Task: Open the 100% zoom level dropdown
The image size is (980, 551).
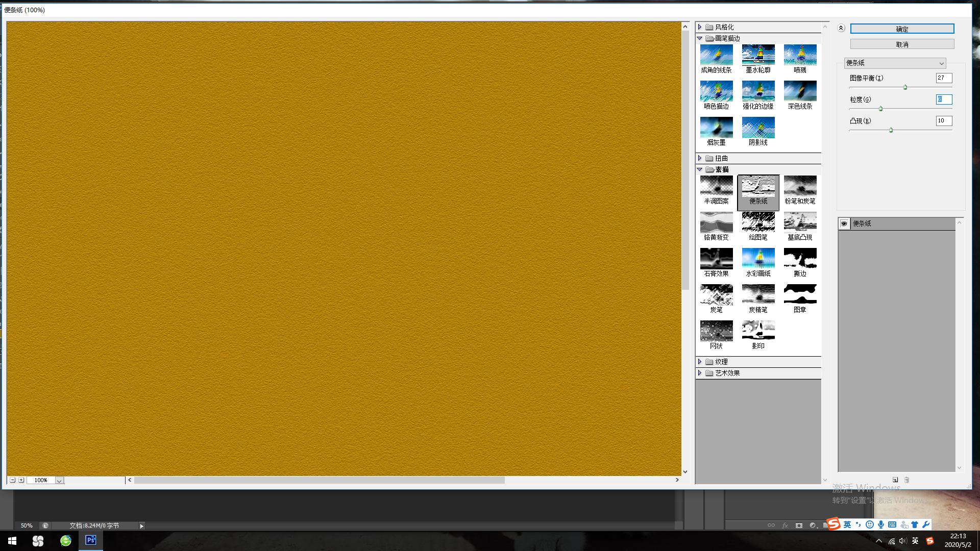Action: [x=59, y=481]
